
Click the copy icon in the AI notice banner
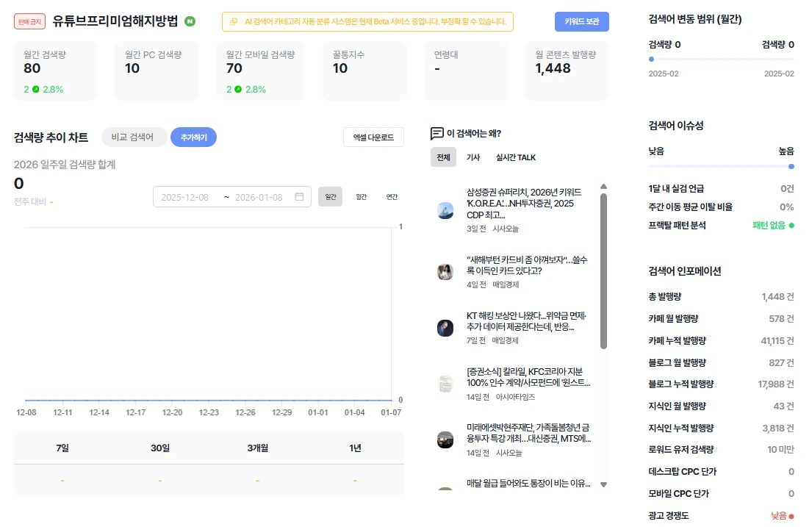click(x=234, y=21)
